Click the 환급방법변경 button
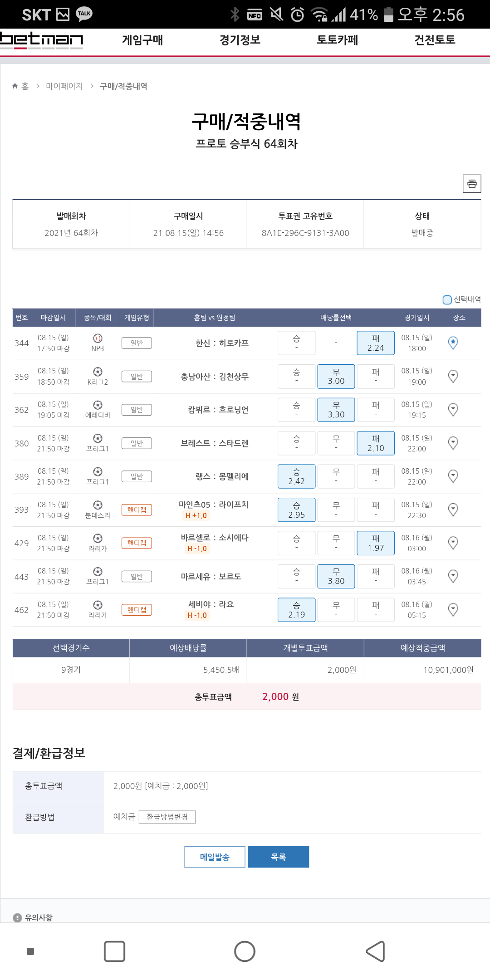The image size is (490, 980). 167,817
